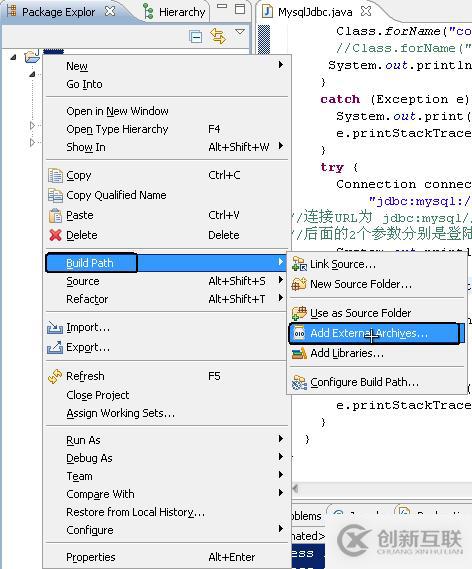
Task: Place cursor on 'catch (Exception e)' line
Action: (x=394, y=99)
